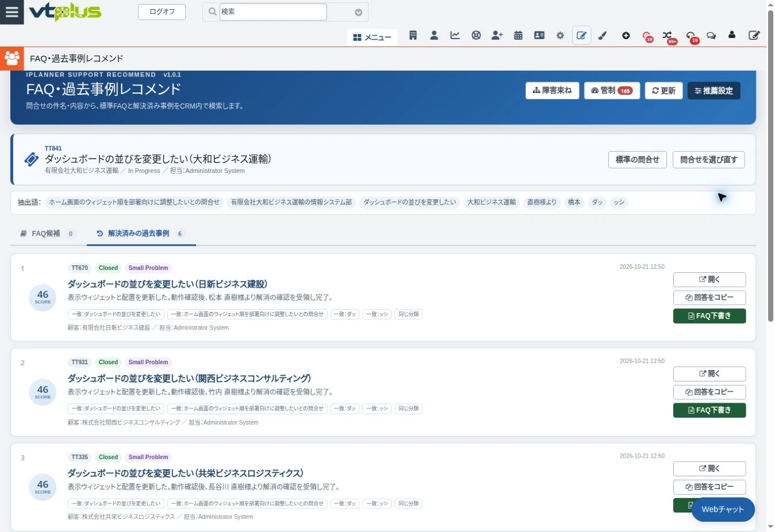This screenshot has height=532, width=775.
Task: Click the ticket icon beside TT841
Action: tap(32, 160)
